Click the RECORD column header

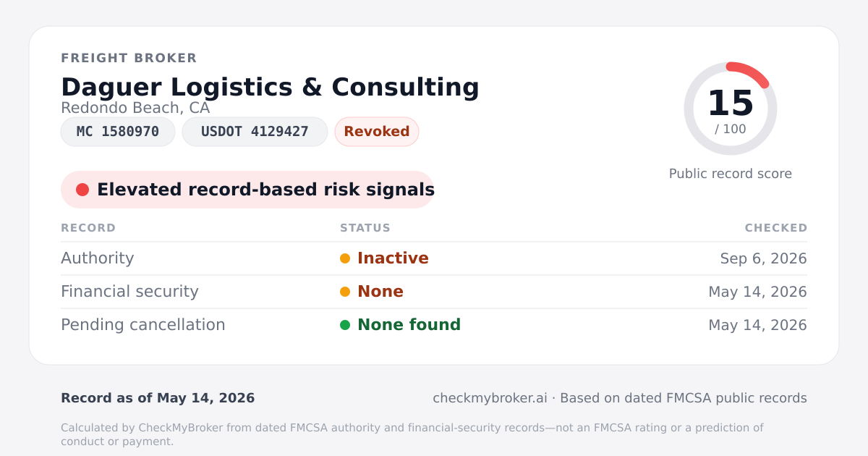coord(88,228)
